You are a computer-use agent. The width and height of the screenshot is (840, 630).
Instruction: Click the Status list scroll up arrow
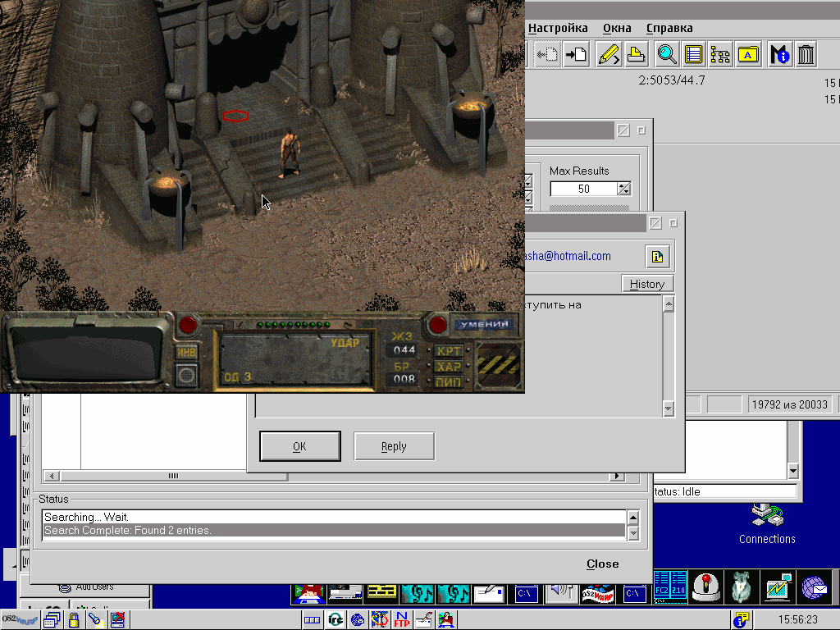(632, 518)
